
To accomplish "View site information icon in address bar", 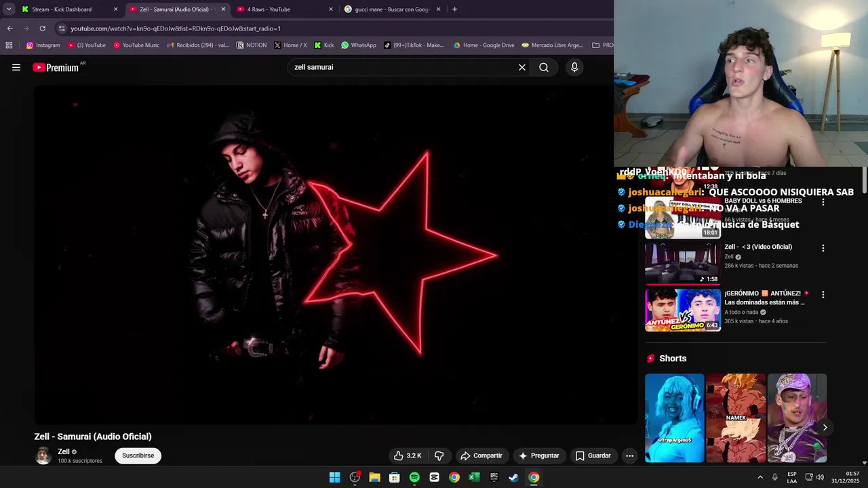I will pyautogui.click(x=62, y=28).
